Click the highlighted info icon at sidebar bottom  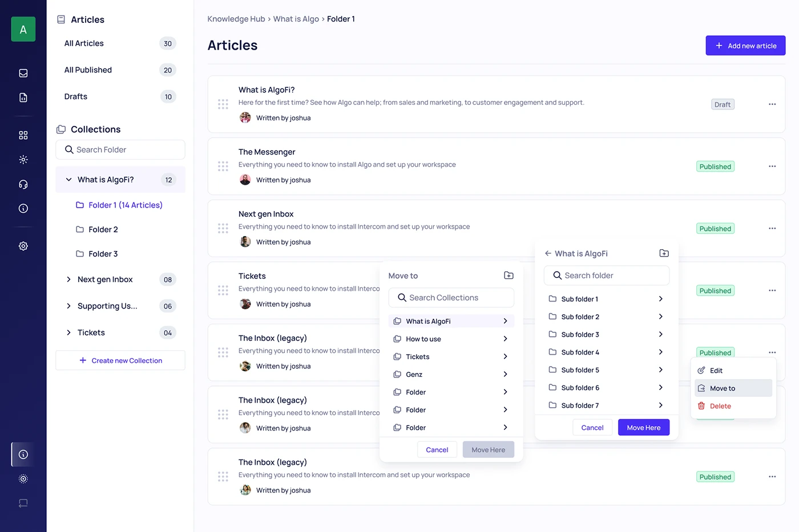(x=23, y=454)
